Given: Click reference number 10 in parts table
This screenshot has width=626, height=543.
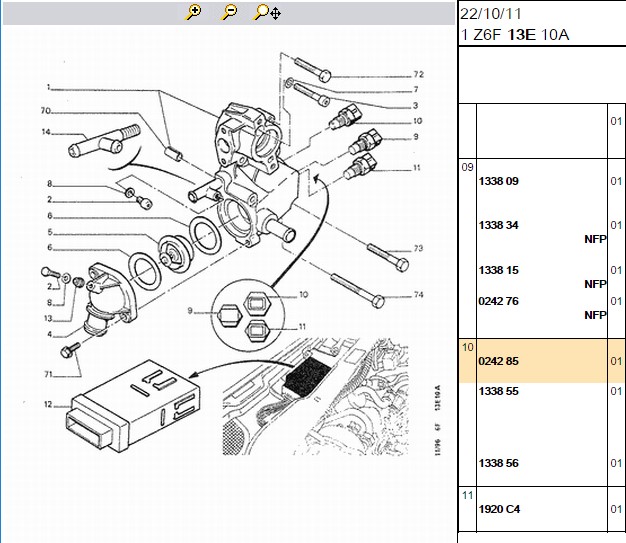Looking at the screenshot, I should tap(468, 347).
